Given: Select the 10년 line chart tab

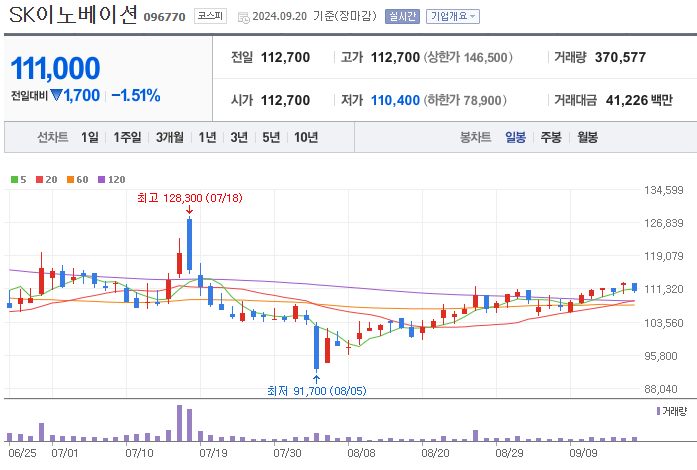Looking at the screenshot, I should (x=306, y=137).
